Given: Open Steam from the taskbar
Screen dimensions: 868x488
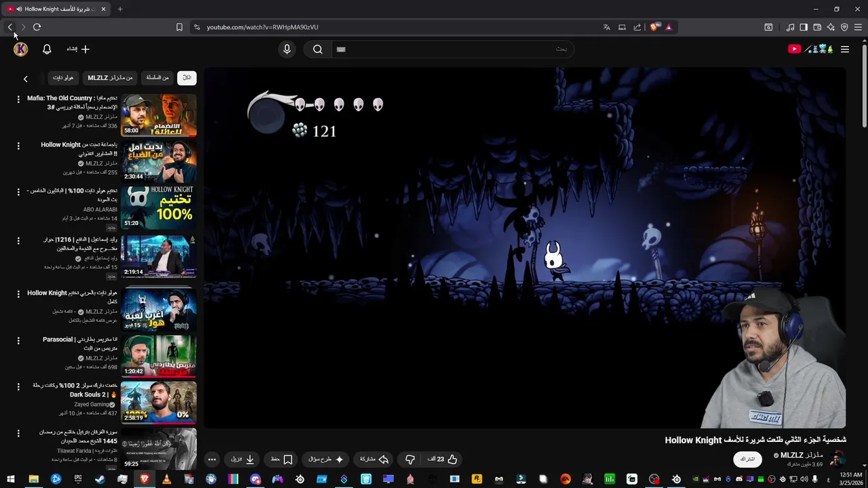Looking at the screenshot, I should (x=100, y=479).
